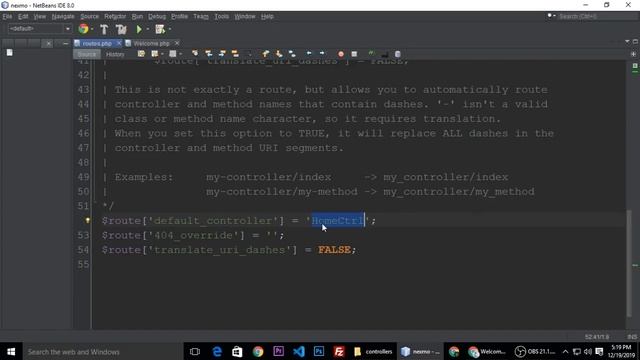Open OBS taskbar item

click(x=535, y=351)
